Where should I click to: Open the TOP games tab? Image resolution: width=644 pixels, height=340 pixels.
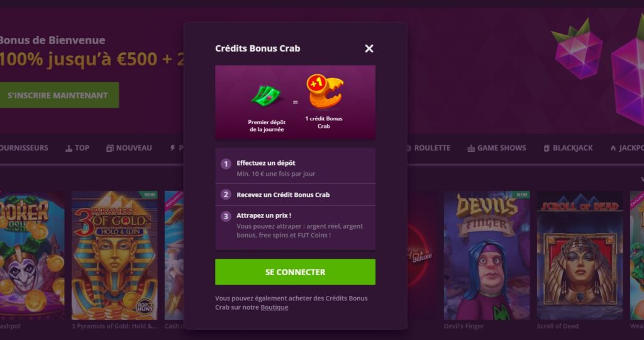click(77, 148)
